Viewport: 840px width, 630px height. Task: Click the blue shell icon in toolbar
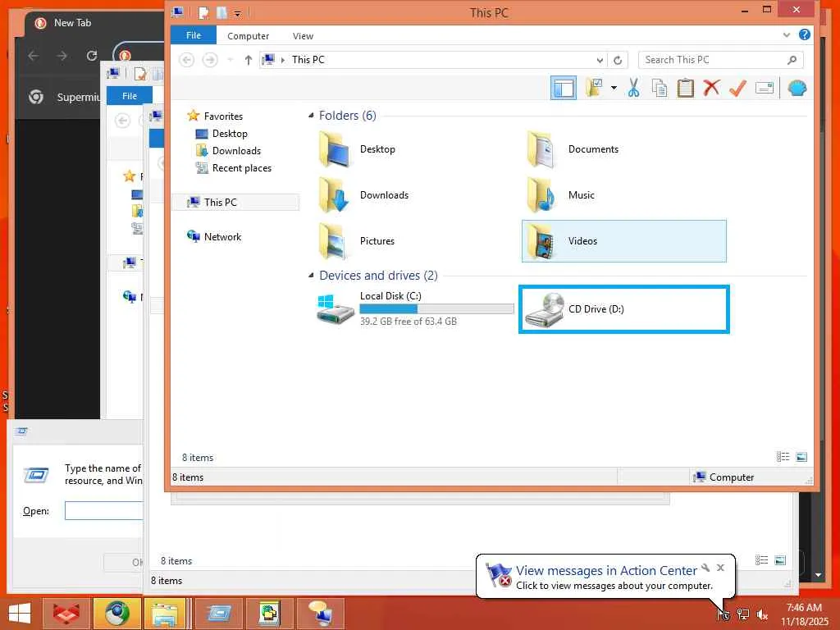click(797, 88)
